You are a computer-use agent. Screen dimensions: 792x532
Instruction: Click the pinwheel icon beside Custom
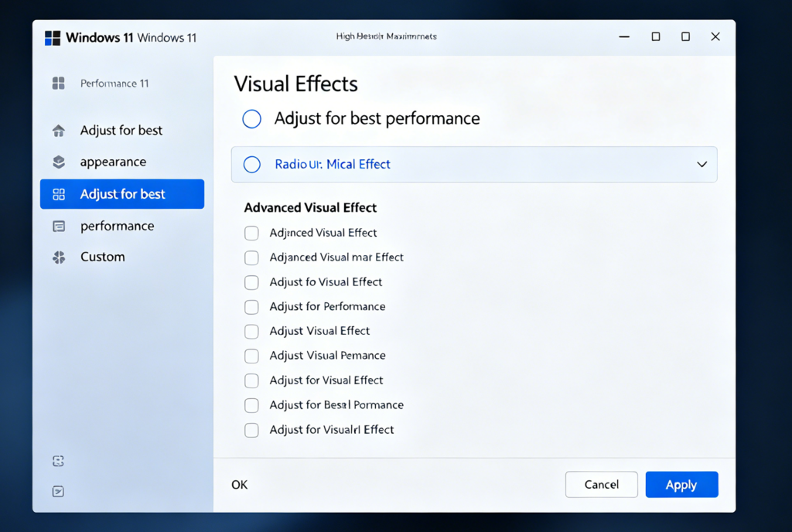click(59, 257)
